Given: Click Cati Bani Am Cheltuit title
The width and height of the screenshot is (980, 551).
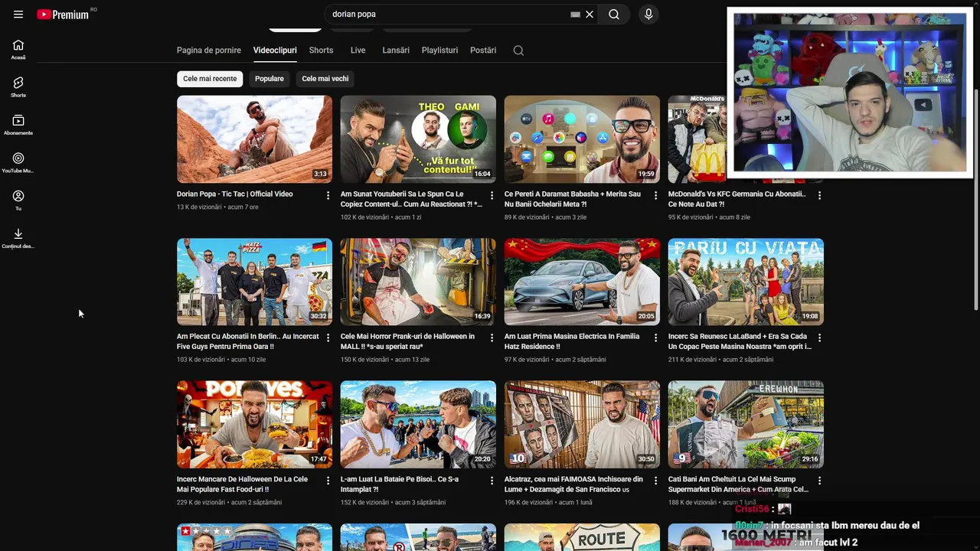Looking at the screenshot, I should tap(739, 484).
